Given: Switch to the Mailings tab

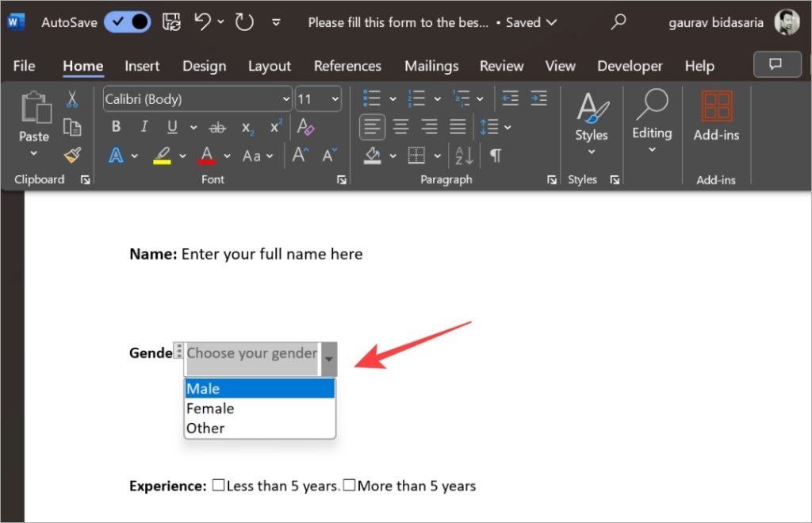Looking at the screenshot, I should click(x=431, y=66).
